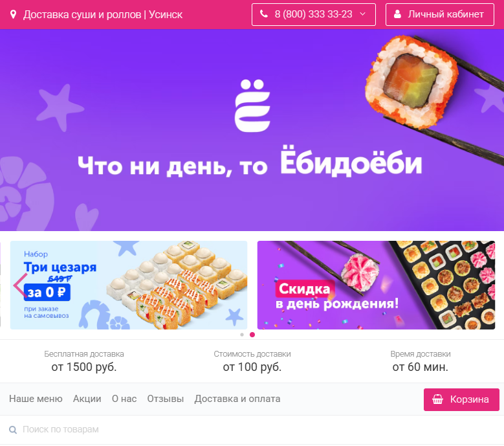Select the second carousel dot
504x446 pixels.
(252, 335)
